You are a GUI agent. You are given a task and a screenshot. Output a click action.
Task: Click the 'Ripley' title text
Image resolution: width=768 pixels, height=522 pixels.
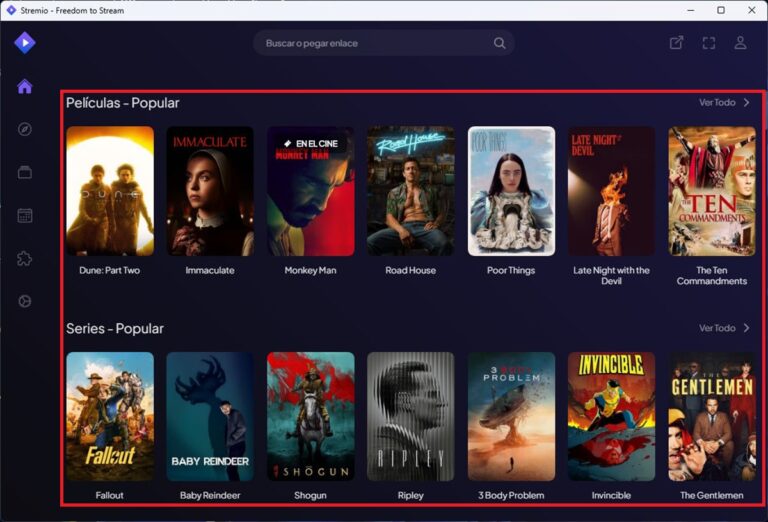pos(410,496)
